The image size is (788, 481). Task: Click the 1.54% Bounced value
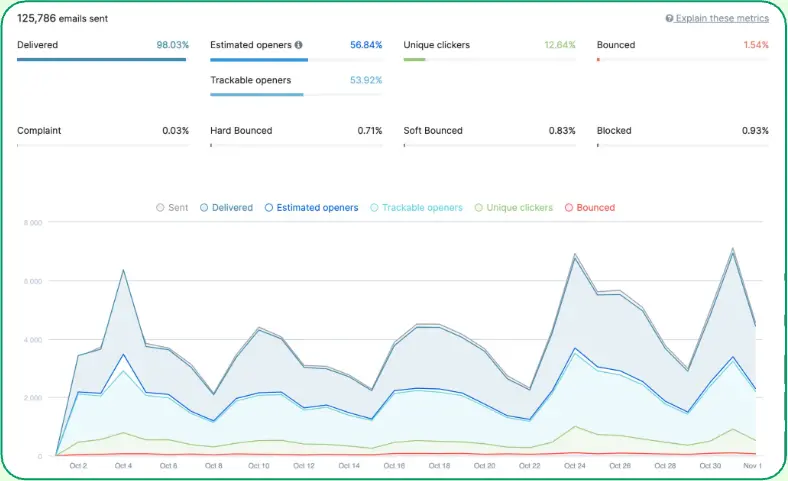point(756,45)
